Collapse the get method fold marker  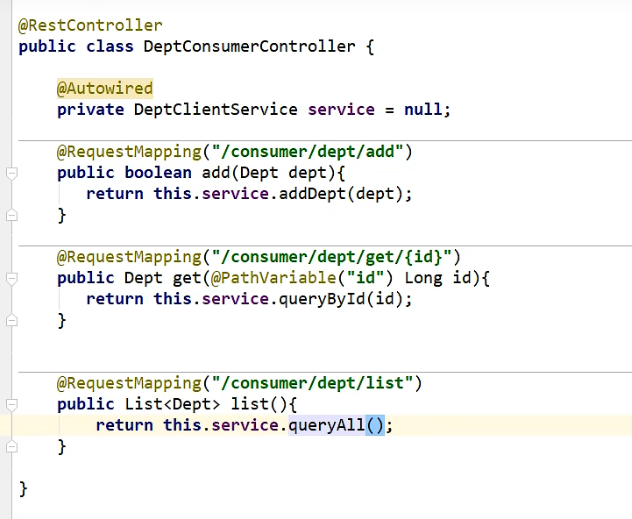pyautogui.click(x=12, y=278)
